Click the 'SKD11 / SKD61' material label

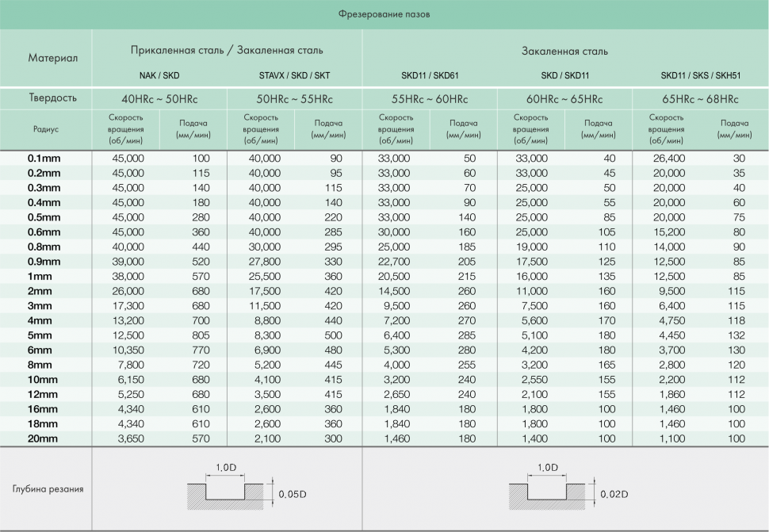pyautogui.click(x=430, y=76)
